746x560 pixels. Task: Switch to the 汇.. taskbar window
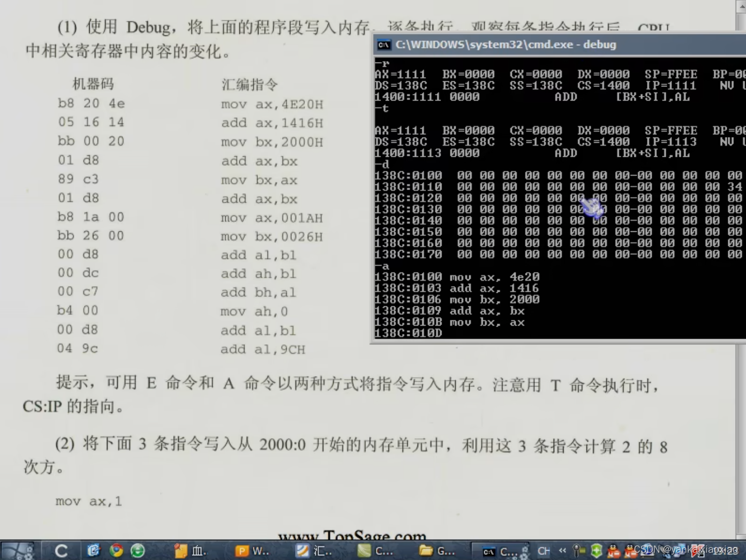pyautogui.click(x=314, y=551)
